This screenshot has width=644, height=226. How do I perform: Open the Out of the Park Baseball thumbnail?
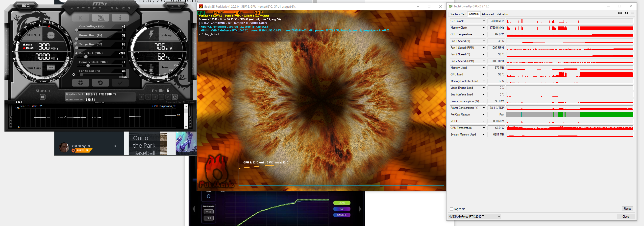pyautogui.click(x=148, y=144)
